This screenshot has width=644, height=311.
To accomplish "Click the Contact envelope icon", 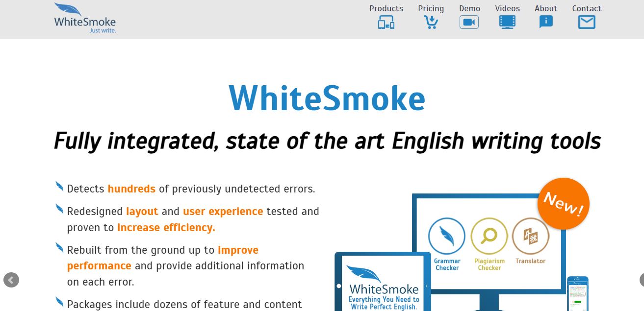I will [x=587, y=23].
